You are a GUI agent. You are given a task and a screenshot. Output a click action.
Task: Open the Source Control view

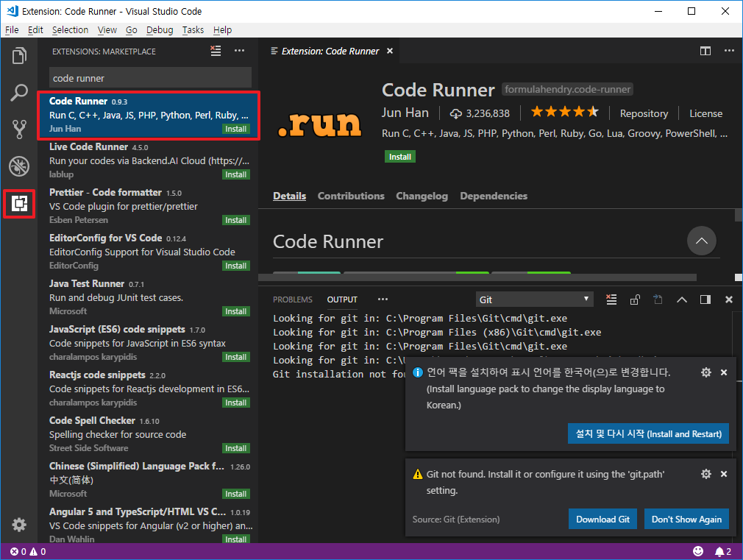19,129
